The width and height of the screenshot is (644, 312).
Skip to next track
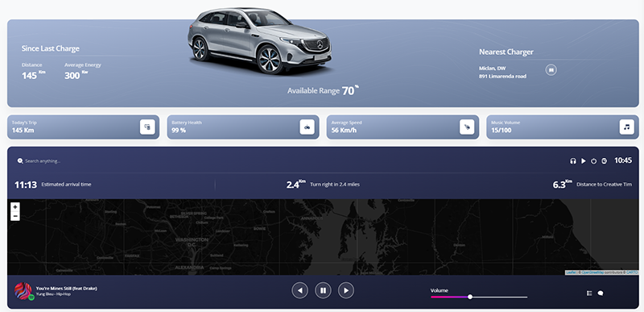click(x=346, y=290)
